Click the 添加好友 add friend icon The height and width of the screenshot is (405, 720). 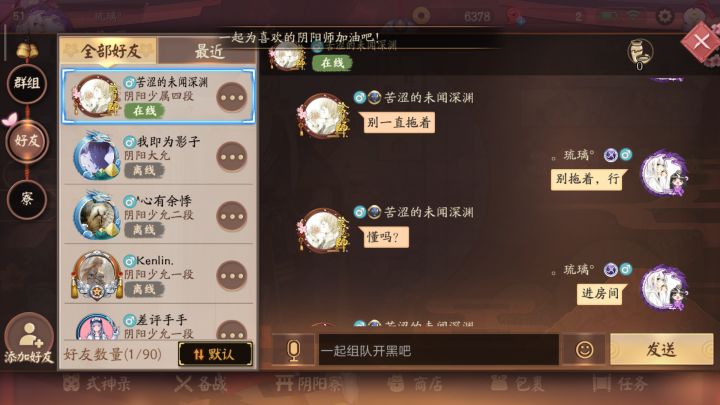click(x=29, y=338)
